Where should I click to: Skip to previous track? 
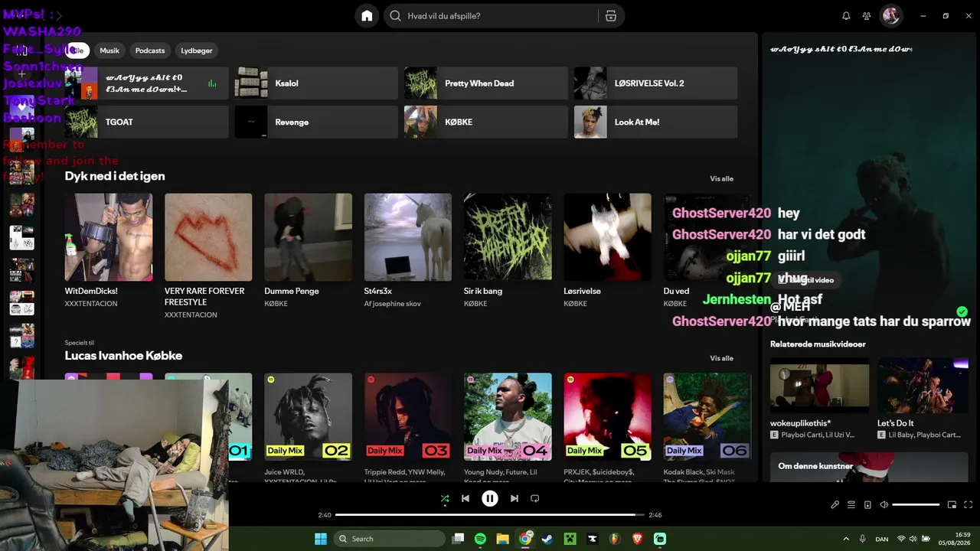[x=465, y=498]
